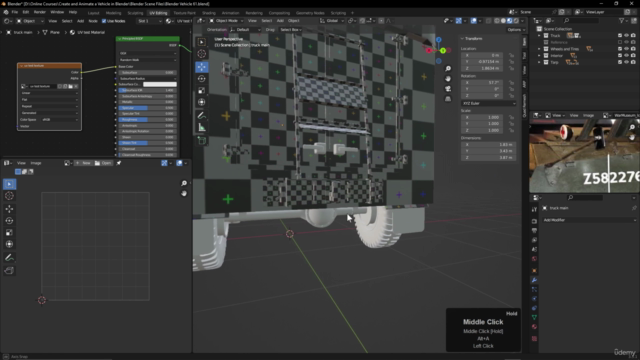The width and height of the screenshot is (640, 360).
Task: Toggle camera view icon in the 3D viewport
Action: click(448, 89)
